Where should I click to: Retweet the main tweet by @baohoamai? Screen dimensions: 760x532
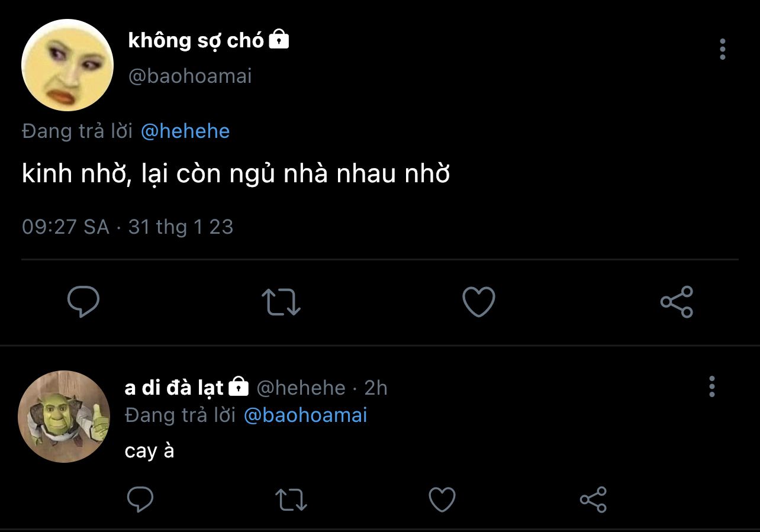point(281,302)
